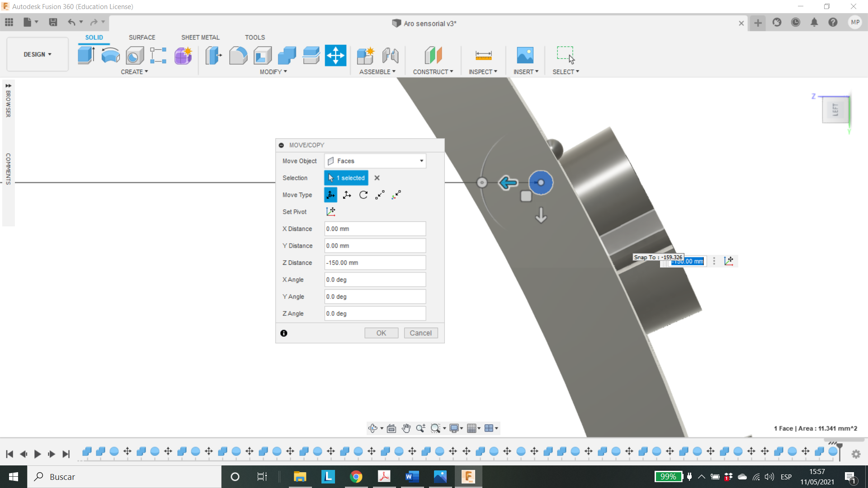The height and width of the screenshot is (488, 868).
Task: Switch to the SURFACE tab
Action: pos(142,38)
